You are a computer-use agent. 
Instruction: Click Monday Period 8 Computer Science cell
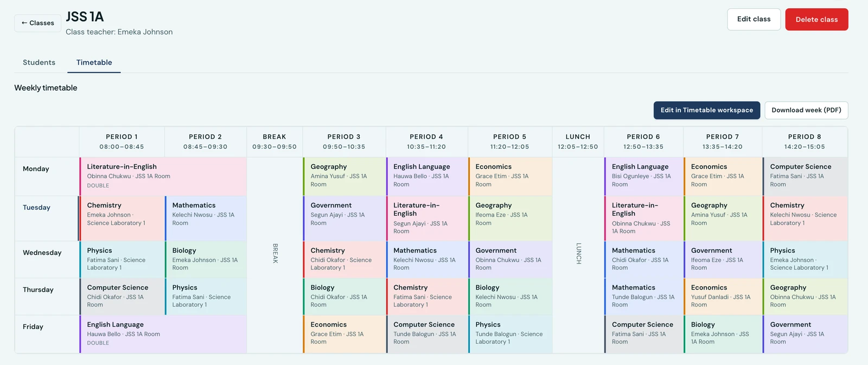pyautogui.click(x=805, y=177)
